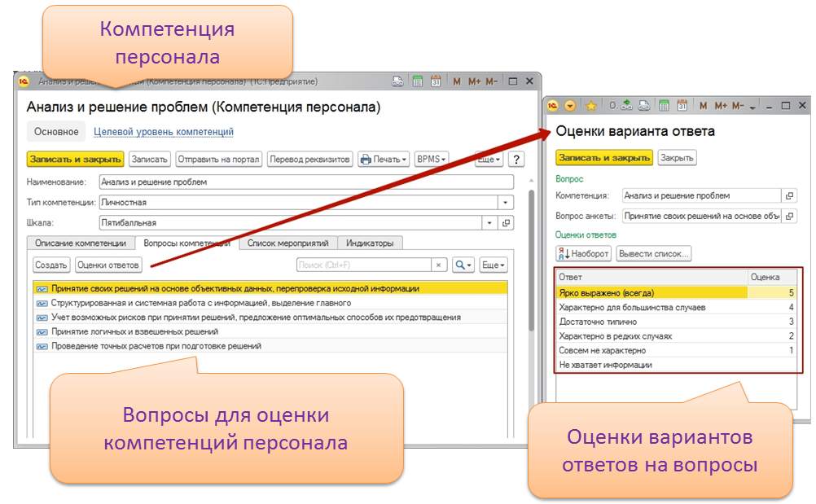Open calendar icon in main window title bar
Screen dimensions: 816x504
pos(436,81)
